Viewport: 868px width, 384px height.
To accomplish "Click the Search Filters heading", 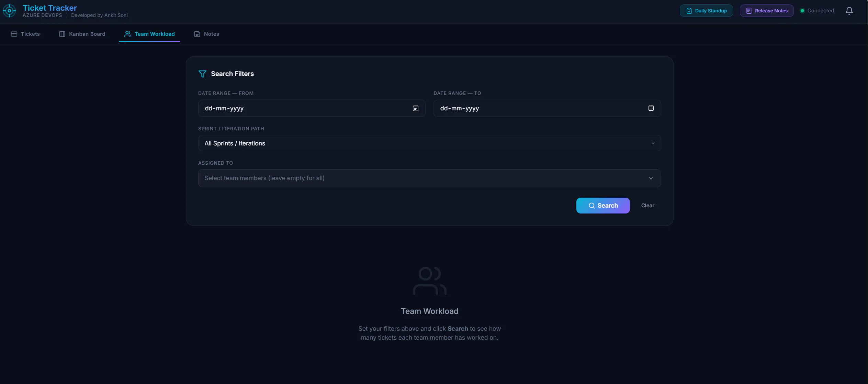I will 232,74.
